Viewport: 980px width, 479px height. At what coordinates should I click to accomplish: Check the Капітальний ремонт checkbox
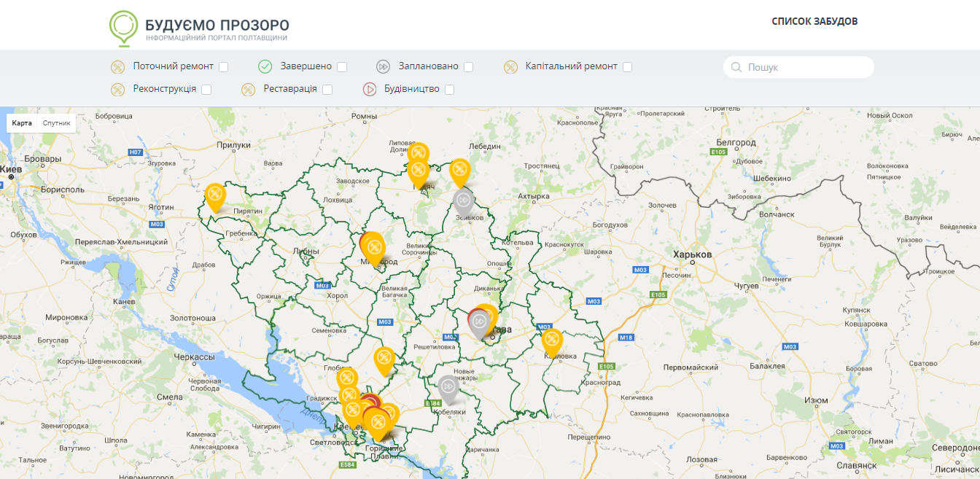click(x=627, y=67)
